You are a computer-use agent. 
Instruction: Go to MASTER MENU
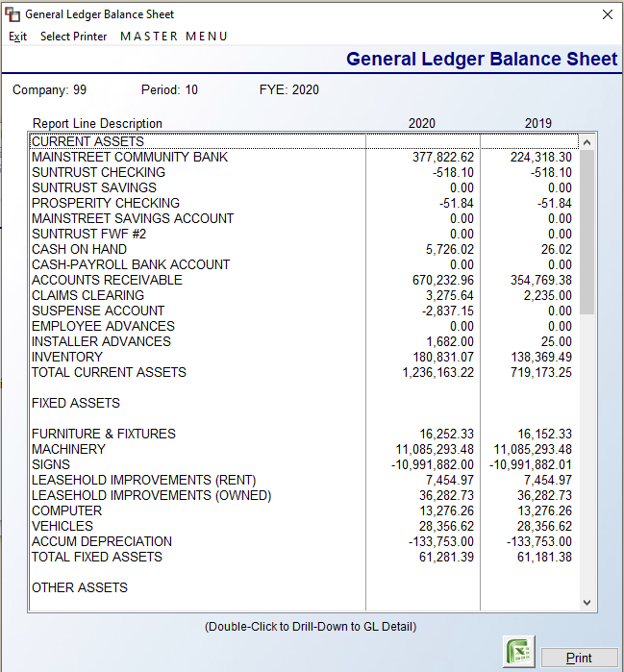174,37
